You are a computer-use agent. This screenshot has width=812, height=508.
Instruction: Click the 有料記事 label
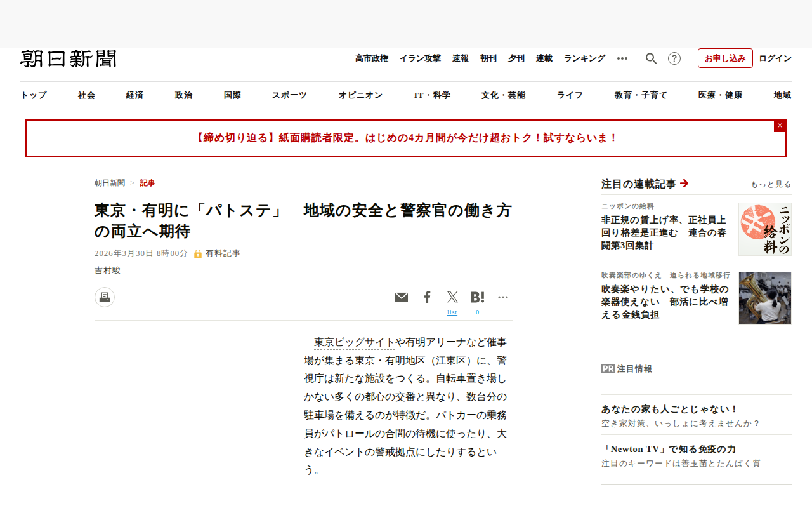223,253
